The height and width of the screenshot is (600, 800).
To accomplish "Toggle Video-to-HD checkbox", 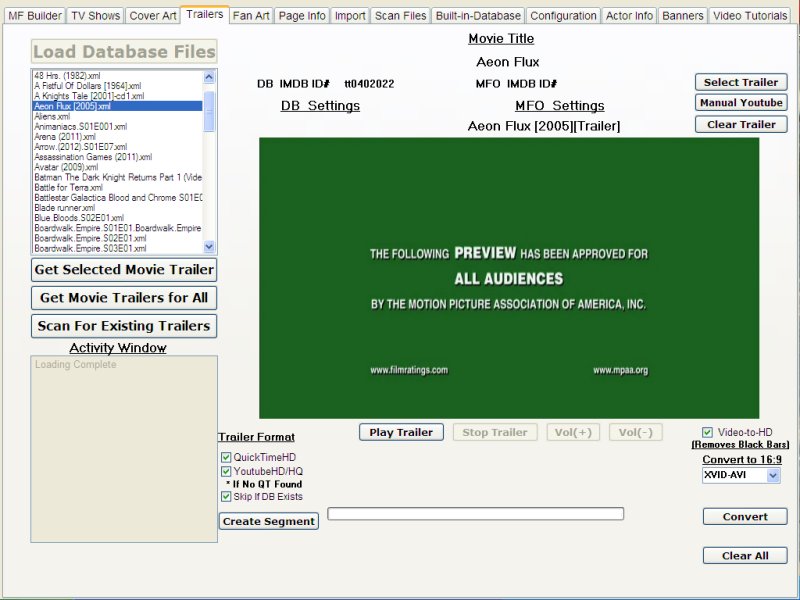I will click(708, 432).
